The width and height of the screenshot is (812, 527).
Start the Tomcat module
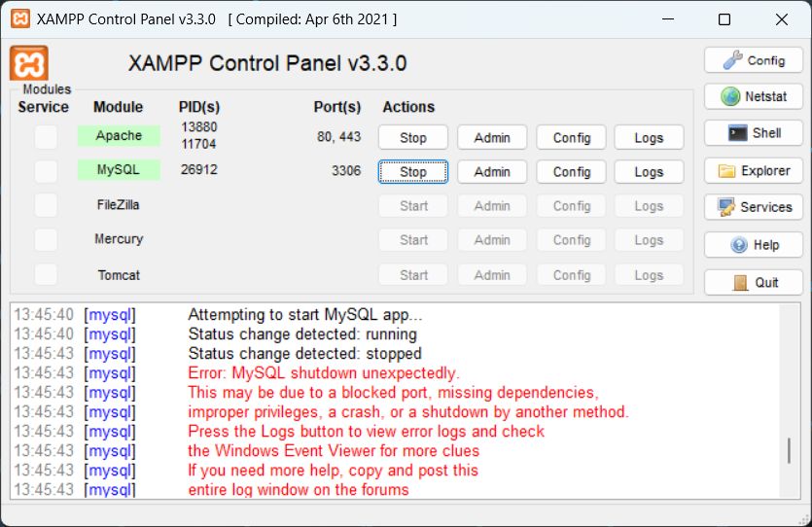[x=413, y=275]
